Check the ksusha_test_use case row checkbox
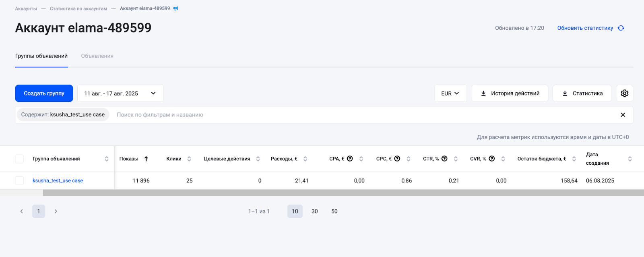This screenshot has height=257, width=644. coord(19,180)
